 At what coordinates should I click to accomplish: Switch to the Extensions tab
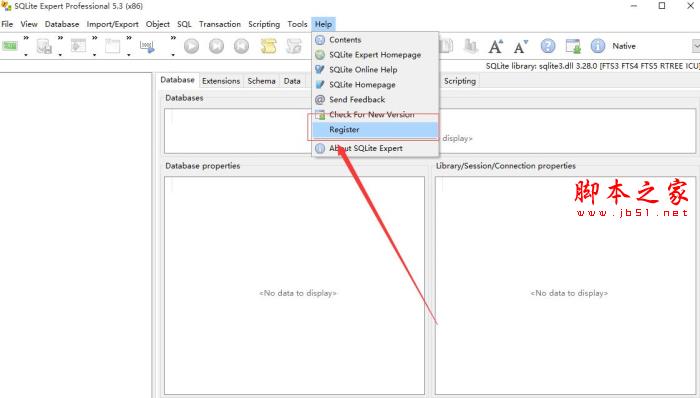click(221, 81)
